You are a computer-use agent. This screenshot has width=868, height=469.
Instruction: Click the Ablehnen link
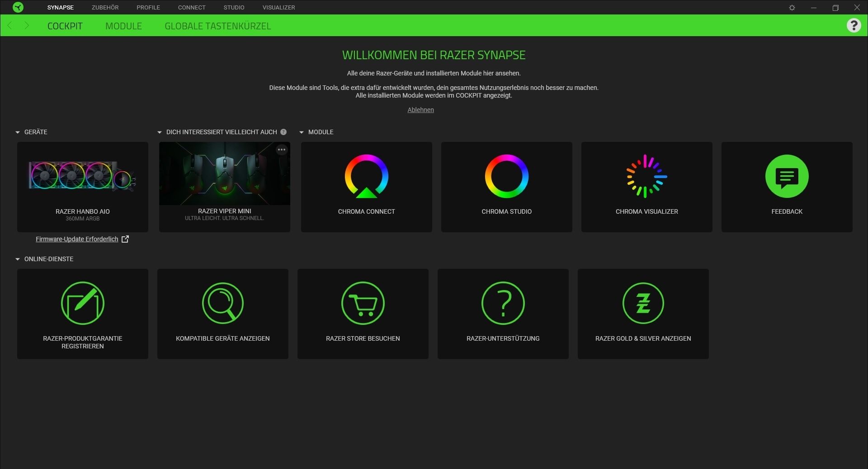coord(420,110)
